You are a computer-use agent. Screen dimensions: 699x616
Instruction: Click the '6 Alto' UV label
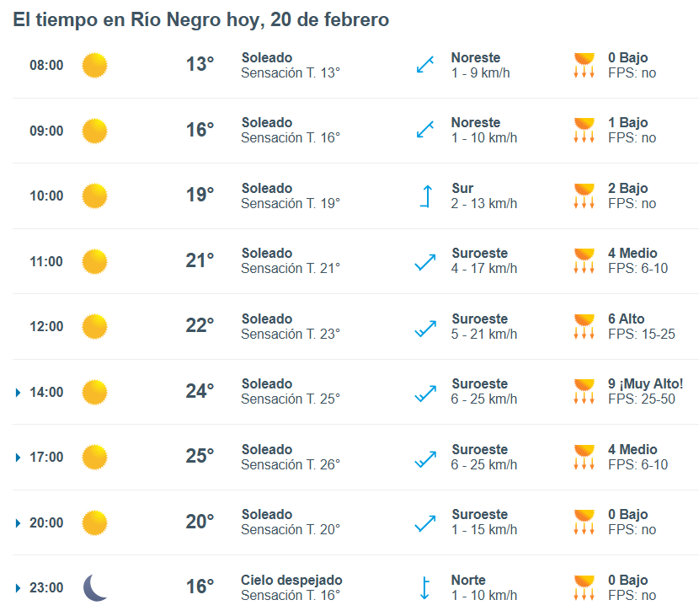coord(626,319)
